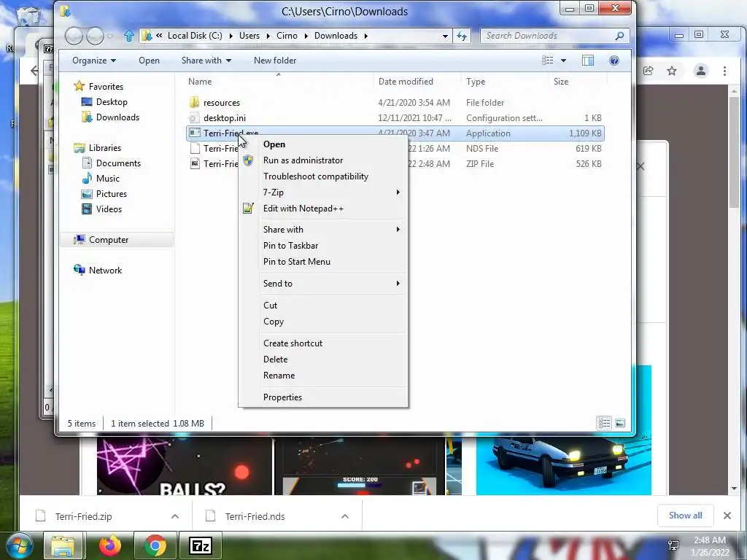Expand the Organize dropdown

point(94,61)
